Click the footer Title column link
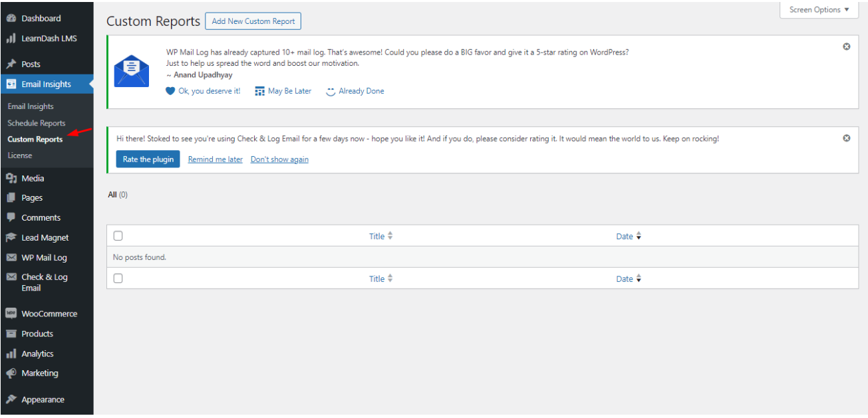The image size is (868, 418). [x=377, y=279]
